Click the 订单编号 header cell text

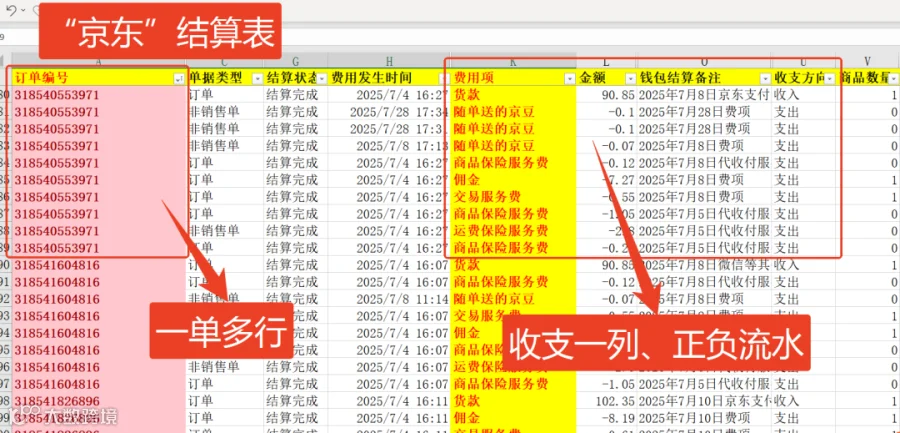[x=41, y=78]
